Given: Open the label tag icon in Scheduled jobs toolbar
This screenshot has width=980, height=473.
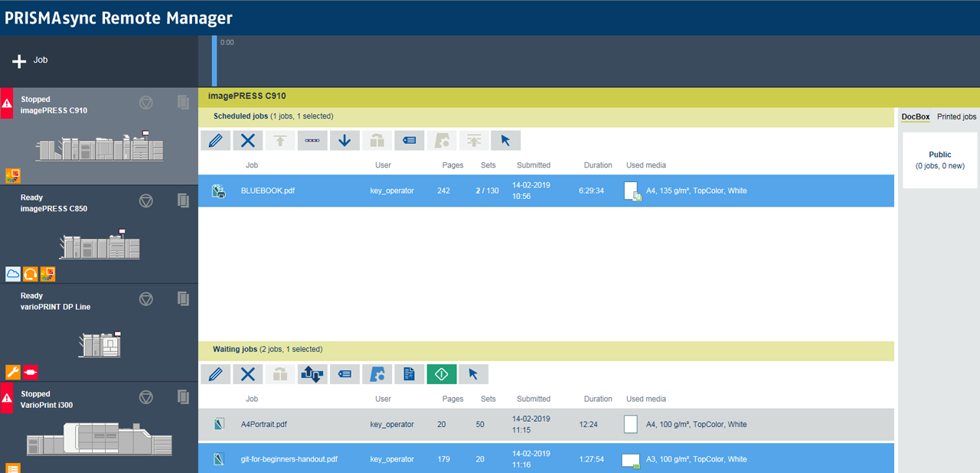Looking at the screenshot, I should click(x=410, y=140).
